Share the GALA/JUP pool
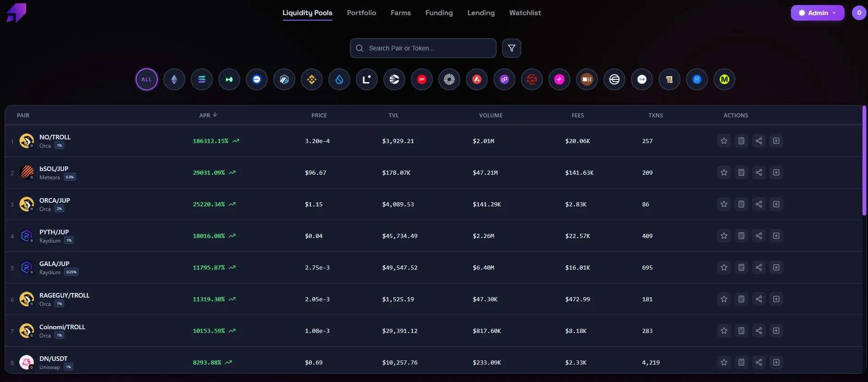 [x=759, y=267]
